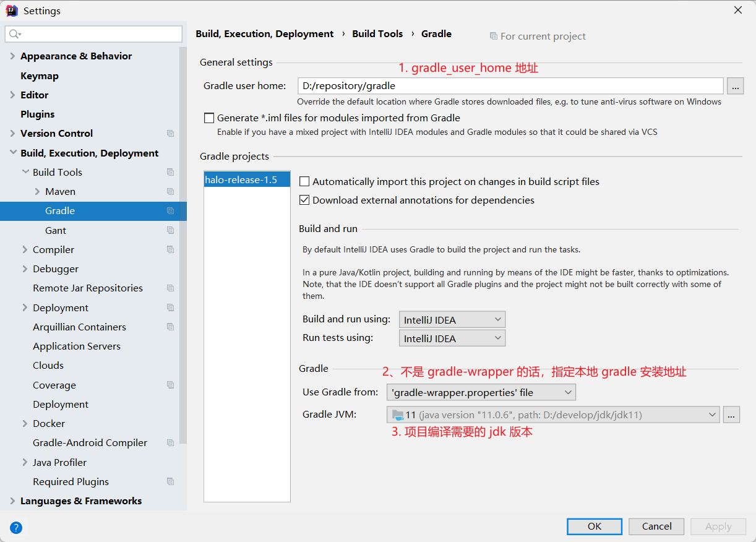The image size is (756, 542).
Task: Click the Cancel button
Action: coord(656,527)
